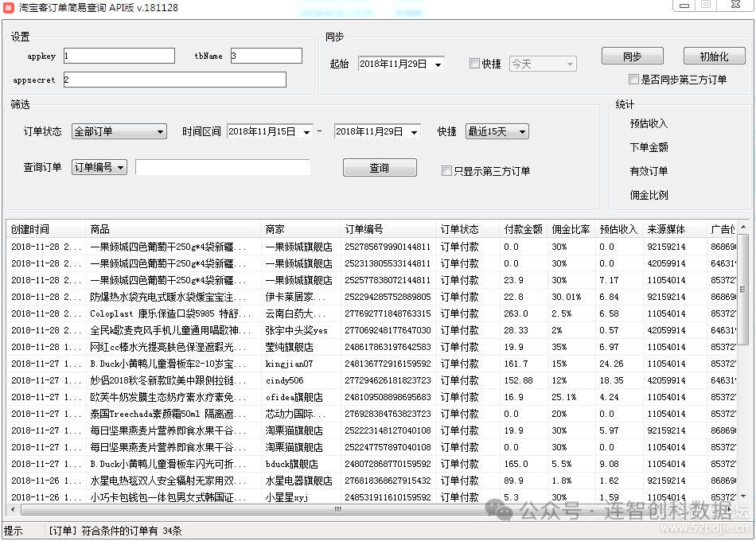Screen dimensions: 756x541
Task: Open the 最近15天 quick filter dropdown
Action: [497, 131]
